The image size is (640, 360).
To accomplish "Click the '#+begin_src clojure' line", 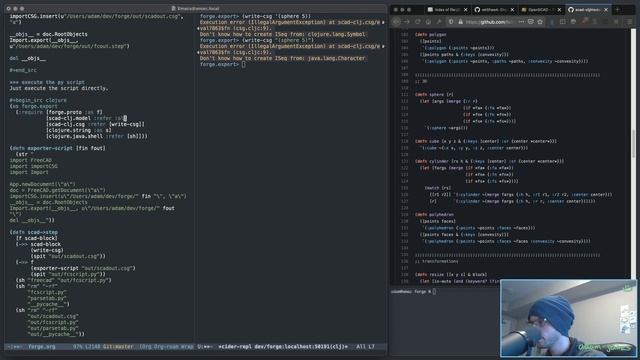I will click(x=38, y=100).
